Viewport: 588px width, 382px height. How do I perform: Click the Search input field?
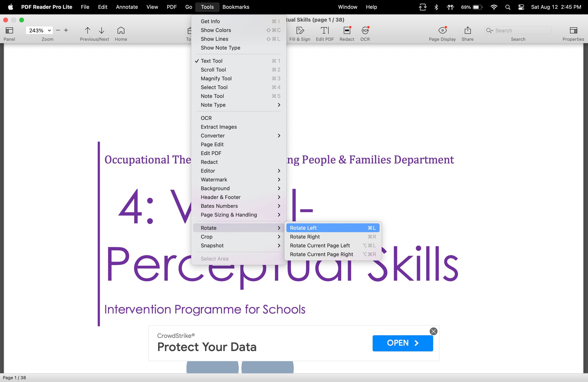pos(518,30)
